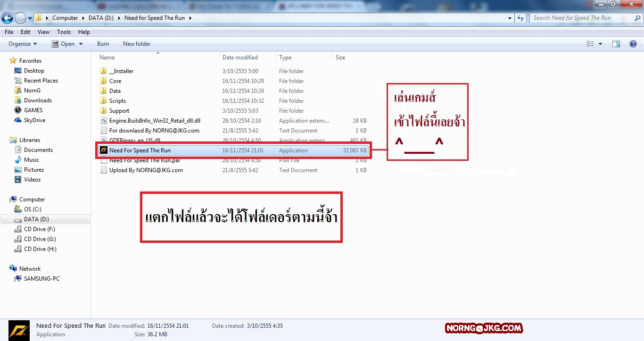Open Explorer help with the question mark icon

633,44
